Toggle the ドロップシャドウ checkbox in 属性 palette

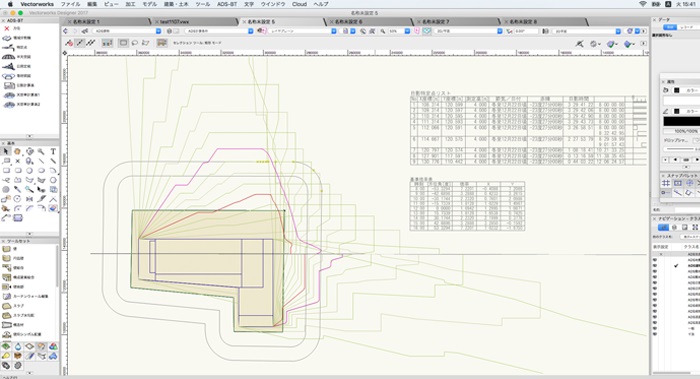click(x=696, y=140)
